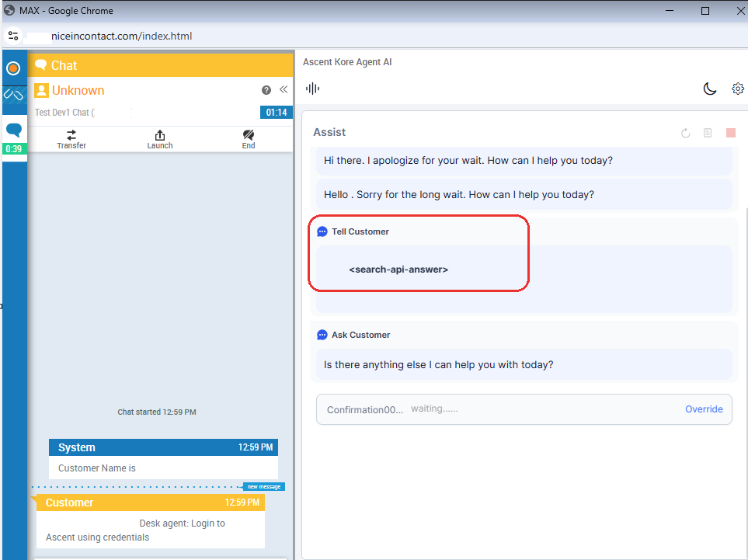Click the Unknown contact avatar icon

(41, 90)
